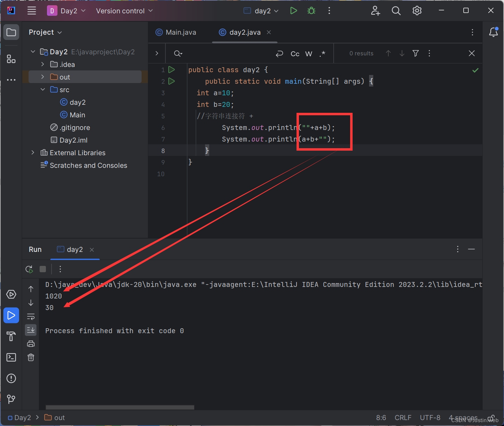This screenshot has width=504, height=426.
Task: Close the search bar
Action: point(472,53)
